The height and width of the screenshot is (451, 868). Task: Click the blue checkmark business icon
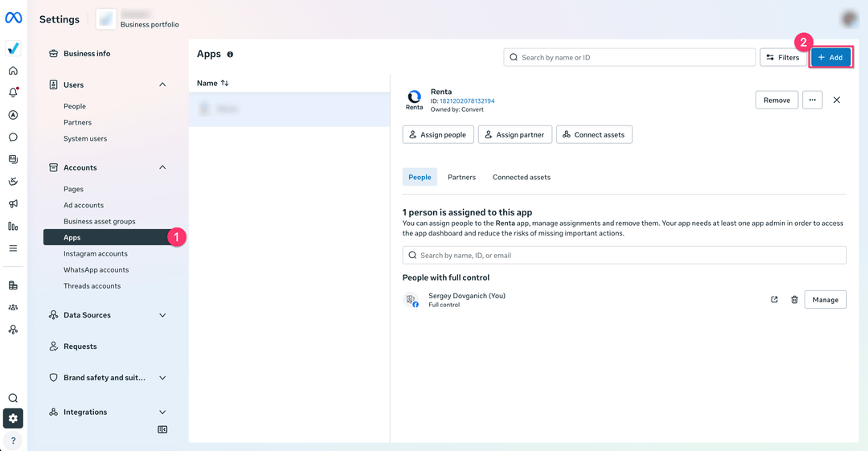[14, 48]
